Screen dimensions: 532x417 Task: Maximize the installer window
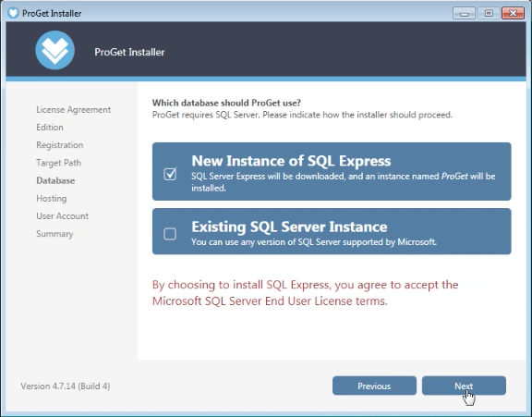pyautogui.click(x=489, y=13)
